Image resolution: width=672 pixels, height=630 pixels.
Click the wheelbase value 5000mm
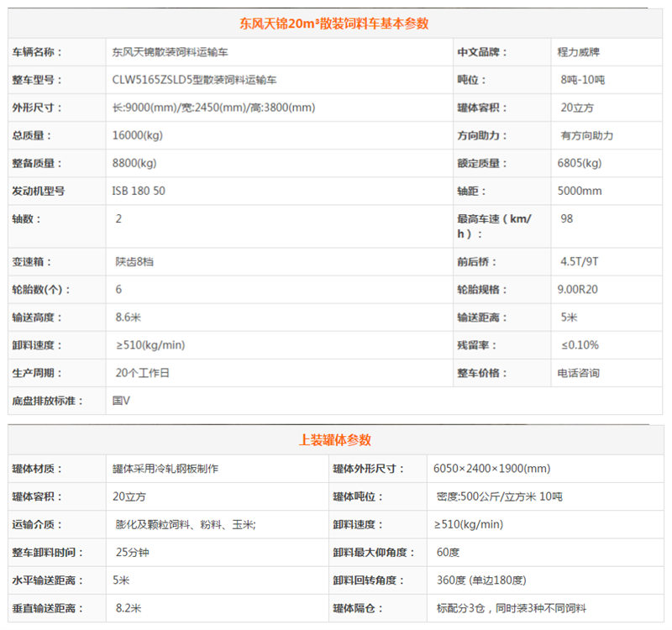click(x=580, y=191)
